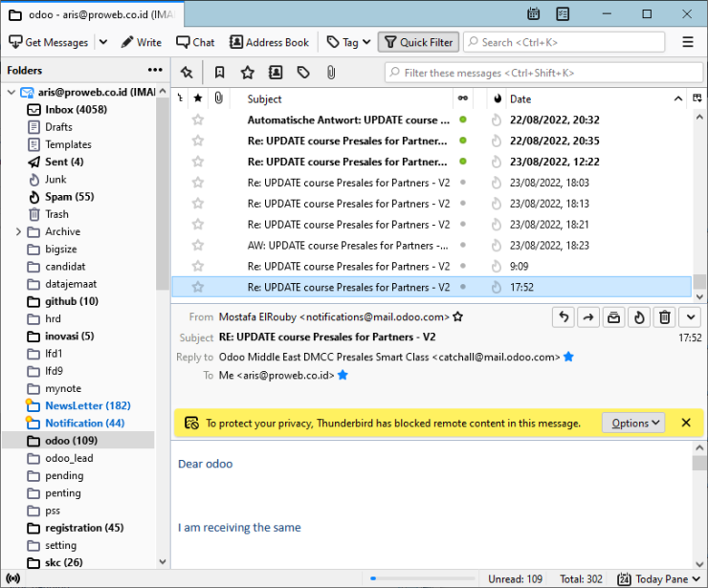Open the Calendar tab icon in title bar
Viewport: 708px width, 588px height.
click(533, 14)
